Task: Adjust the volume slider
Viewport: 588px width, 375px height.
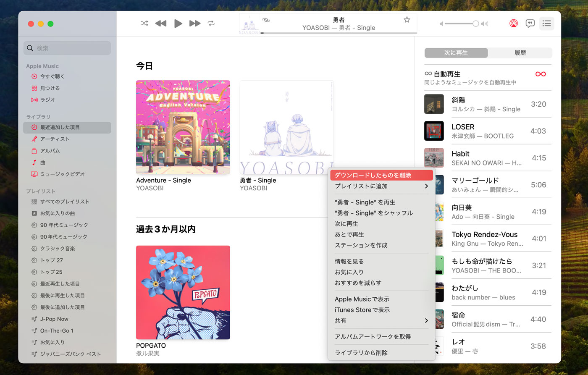Action: tap(462, 24)
